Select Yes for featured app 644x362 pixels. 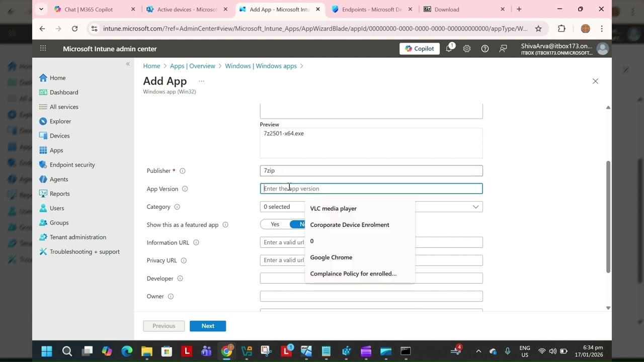point(275,224)
